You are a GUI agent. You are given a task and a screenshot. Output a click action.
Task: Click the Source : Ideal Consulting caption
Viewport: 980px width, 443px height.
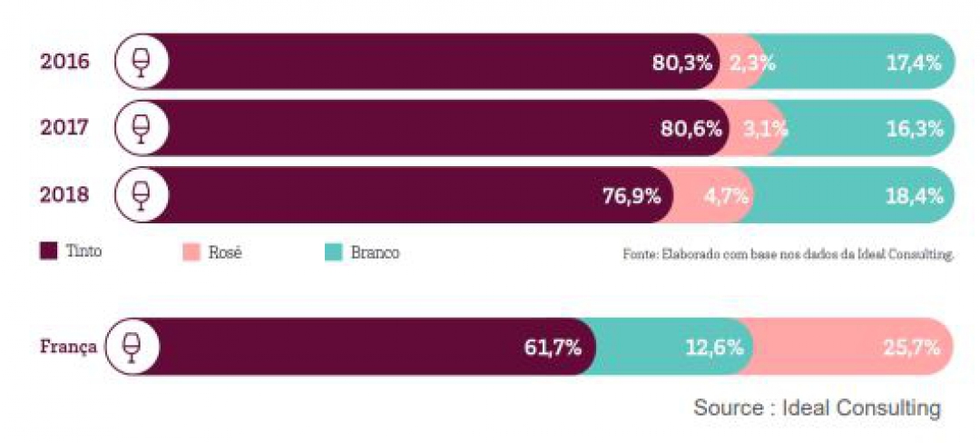tap(817, 408)
